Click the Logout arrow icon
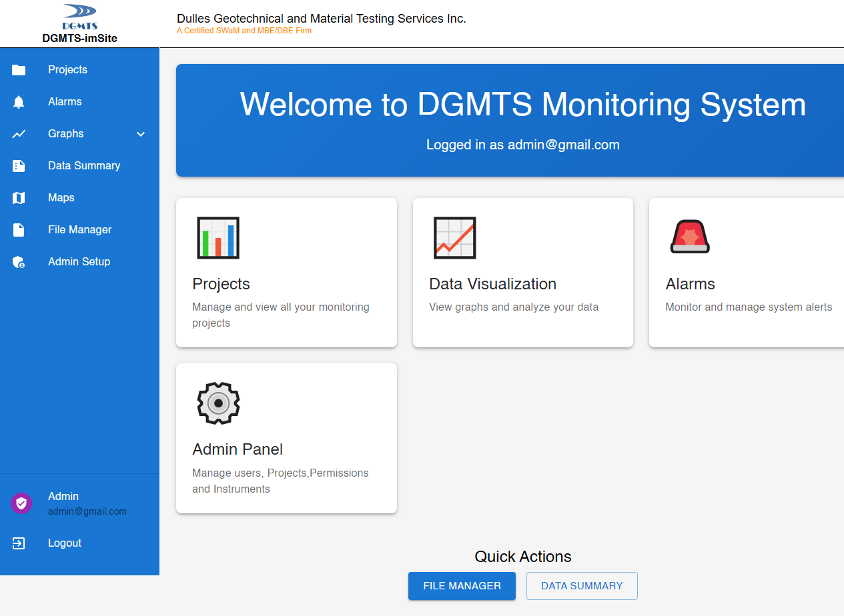The width and height of the screenshot is (844, 616). (x=19, y=543)
